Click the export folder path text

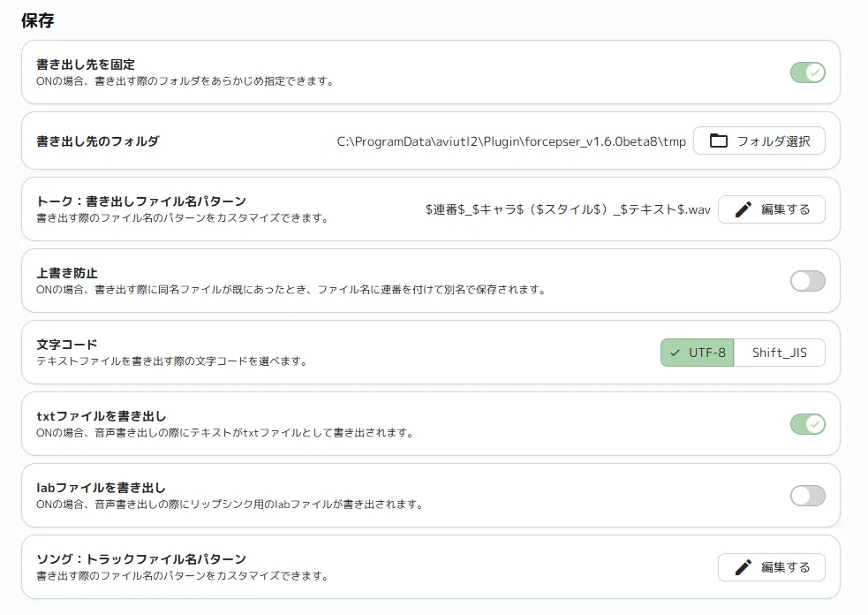(x=511, y=141)
